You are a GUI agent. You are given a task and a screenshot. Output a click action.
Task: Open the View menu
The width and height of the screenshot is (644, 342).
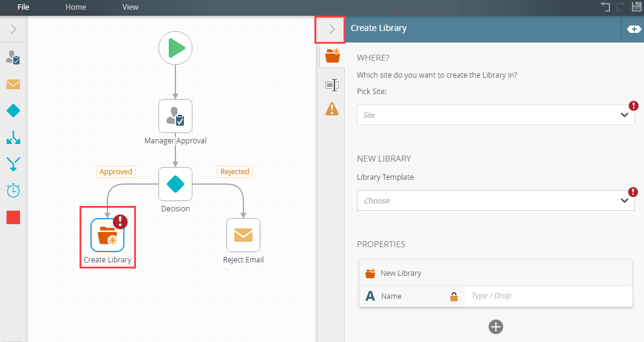pos(130,7)
